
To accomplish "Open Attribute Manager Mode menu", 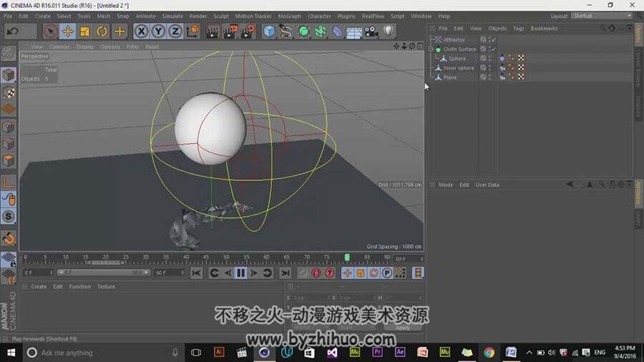I will [x=445, y=185].
